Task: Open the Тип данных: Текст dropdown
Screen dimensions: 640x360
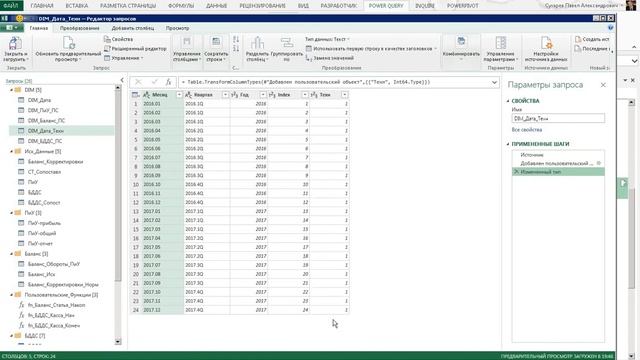Action: tap(327, 39)
